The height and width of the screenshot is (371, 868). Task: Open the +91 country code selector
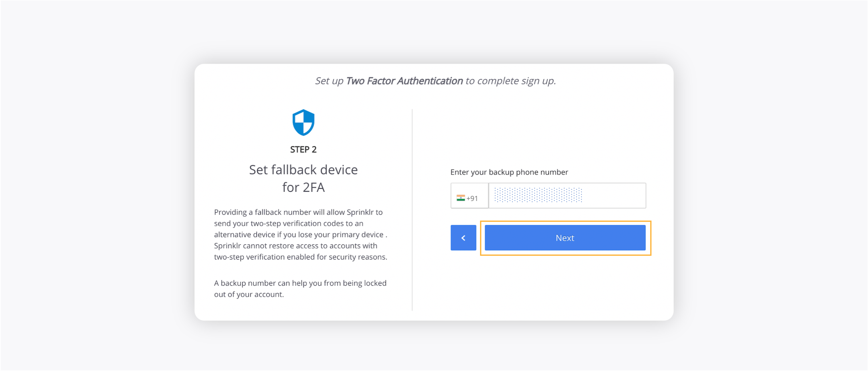coord(469,196)
